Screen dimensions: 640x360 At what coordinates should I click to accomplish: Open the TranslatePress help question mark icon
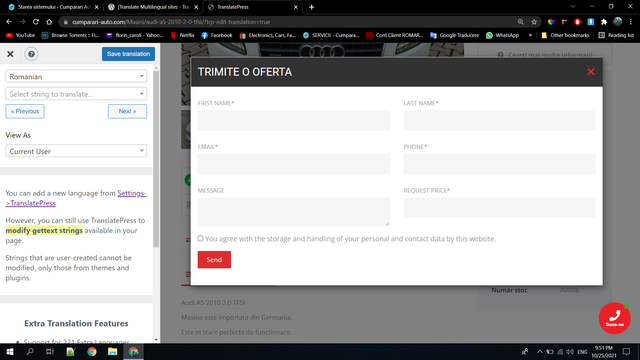[x=31, y=54]
